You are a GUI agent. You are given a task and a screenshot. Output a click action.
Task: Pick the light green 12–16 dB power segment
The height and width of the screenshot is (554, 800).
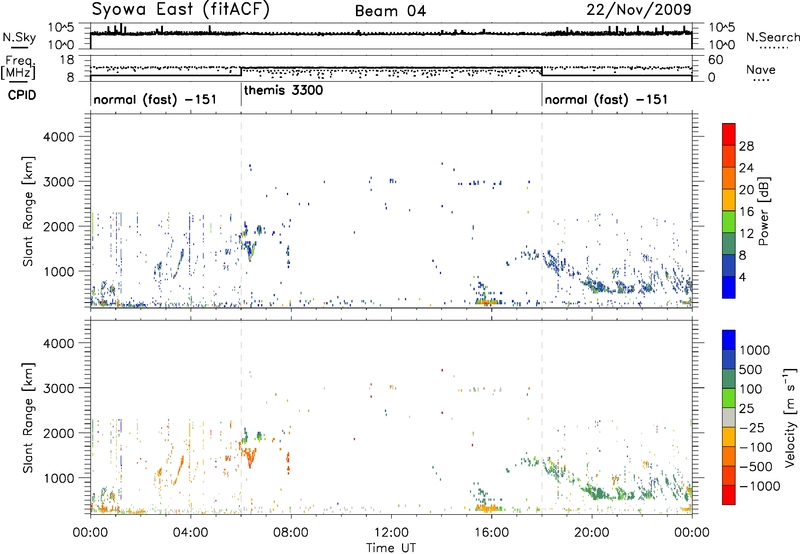pos(729,222)
